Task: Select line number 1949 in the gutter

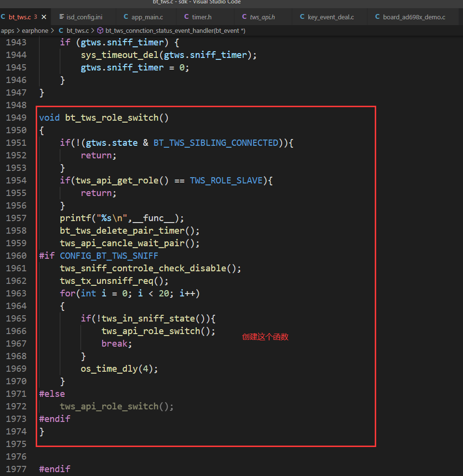Action: pos(16,117)
